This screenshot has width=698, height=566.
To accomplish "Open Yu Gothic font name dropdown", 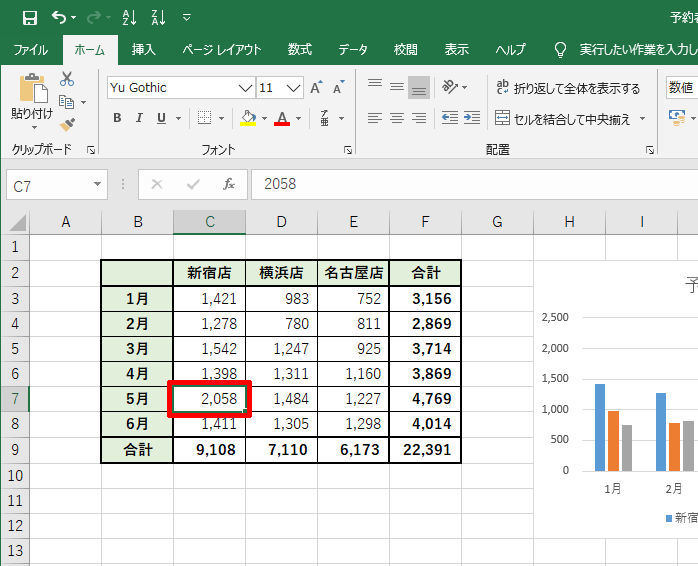I will pyautogui.click(x=245, y=88).
